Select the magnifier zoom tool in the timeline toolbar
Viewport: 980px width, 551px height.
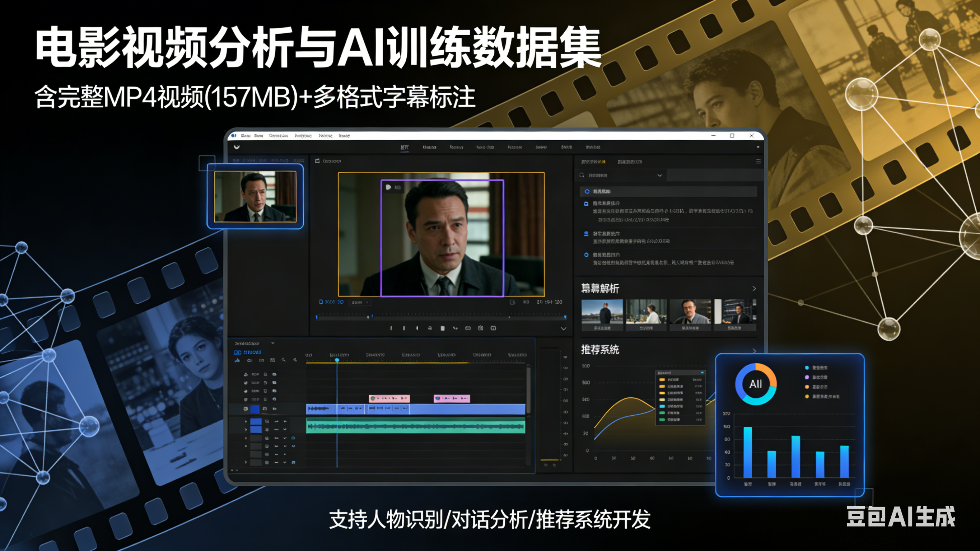[x=284, y=360]
